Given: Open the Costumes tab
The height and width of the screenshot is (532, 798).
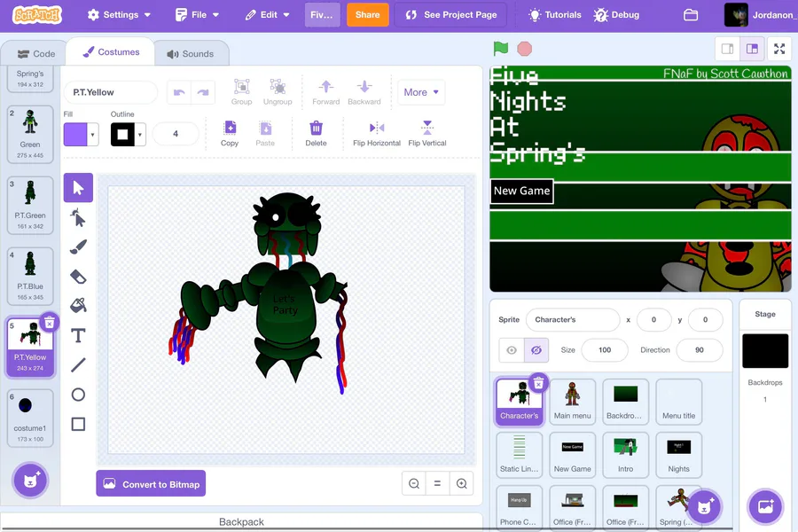Looking at the screenshot, I should point(111,52).
